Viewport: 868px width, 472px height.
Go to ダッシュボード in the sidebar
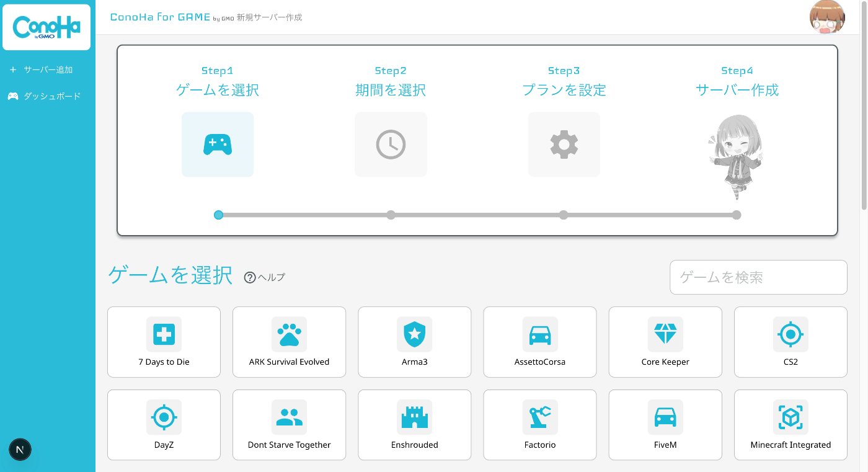pyautogui.click(x=48, y=96)
